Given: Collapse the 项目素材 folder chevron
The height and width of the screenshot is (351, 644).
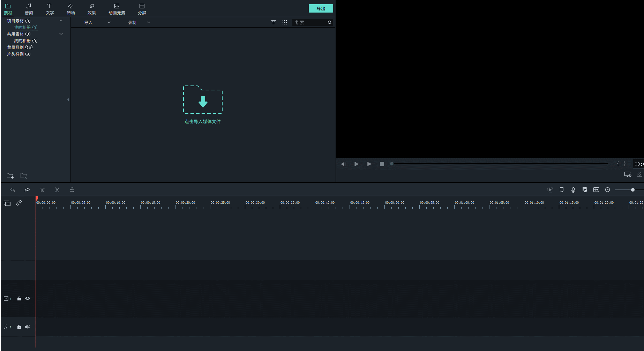Looking at the screenshot, I should [61, 21].
